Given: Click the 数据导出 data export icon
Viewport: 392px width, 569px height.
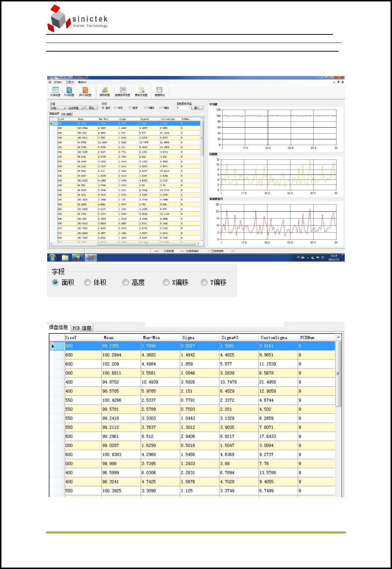Looking at the screenshot, I should coord(160,91).
